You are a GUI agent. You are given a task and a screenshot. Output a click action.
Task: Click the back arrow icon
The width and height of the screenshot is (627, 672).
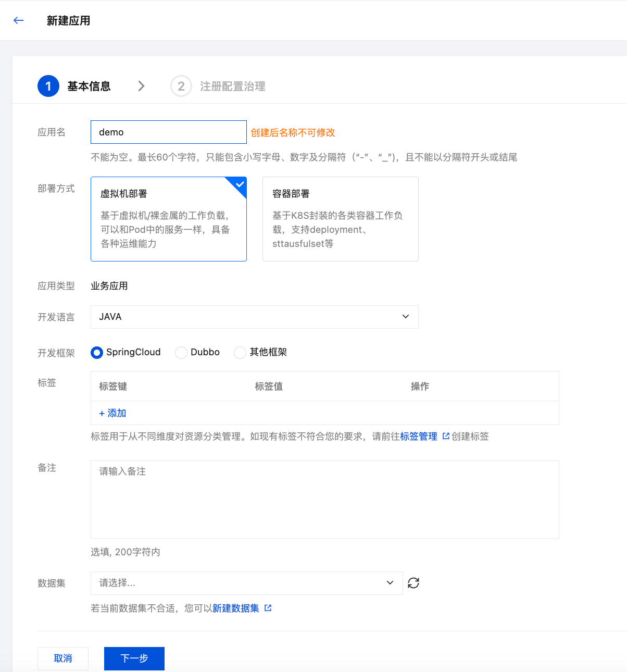tap(19, 20)
